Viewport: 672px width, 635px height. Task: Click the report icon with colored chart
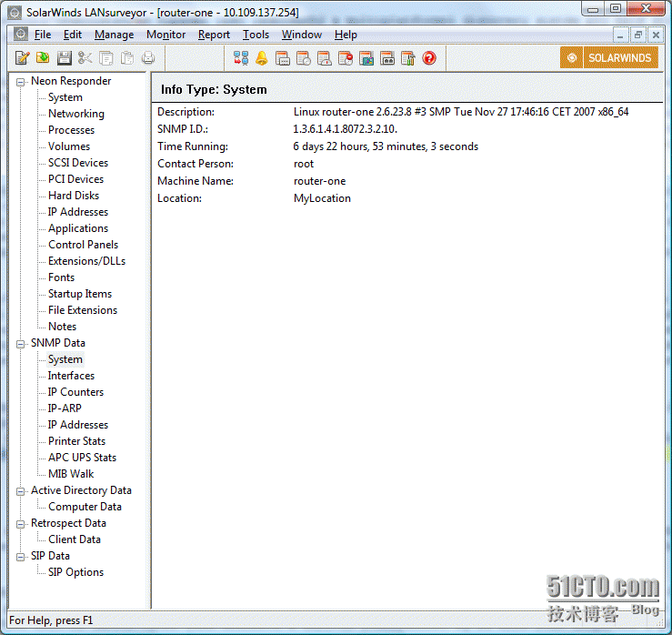click(x=366, y=58)
